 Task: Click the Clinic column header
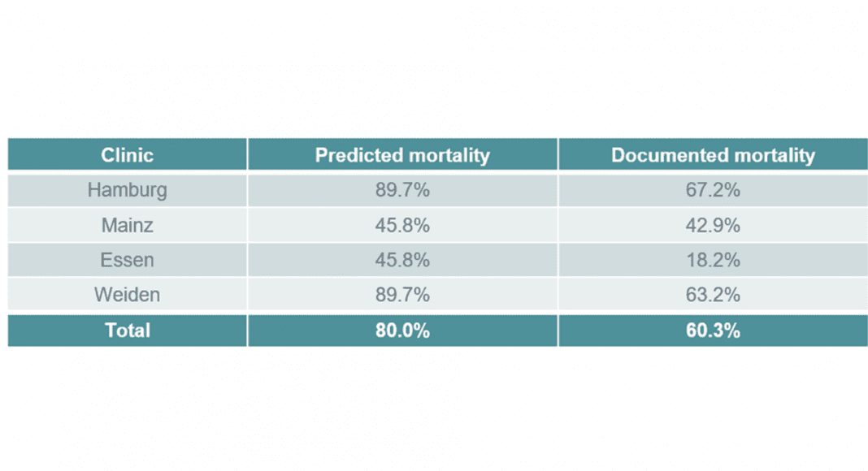pyautogui.click(x=128, y=155)
